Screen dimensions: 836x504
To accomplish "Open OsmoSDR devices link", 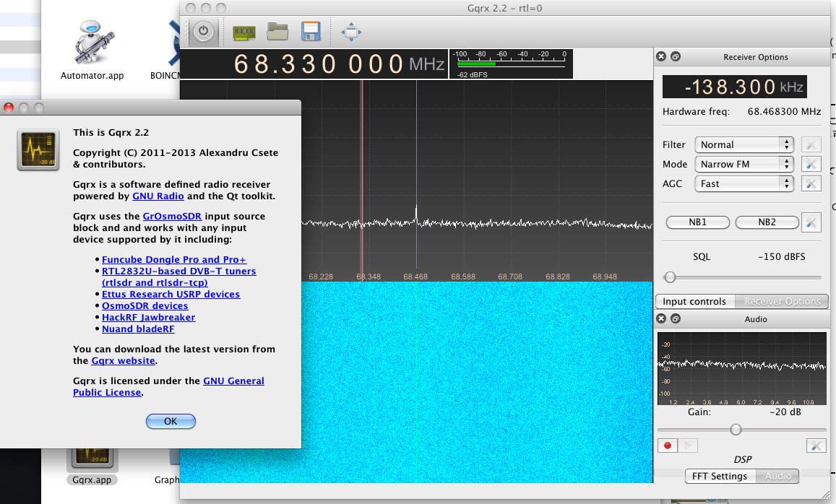I will pos(145,306).
